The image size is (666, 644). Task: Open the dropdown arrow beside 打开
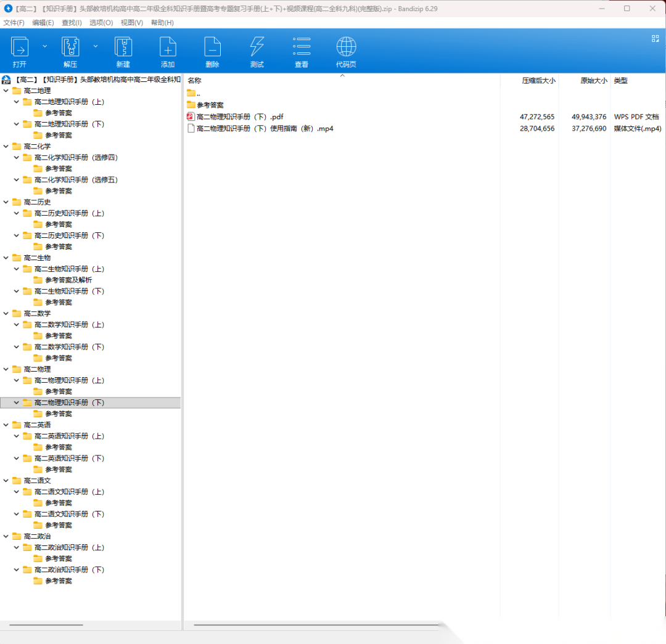tap(44, 46)
